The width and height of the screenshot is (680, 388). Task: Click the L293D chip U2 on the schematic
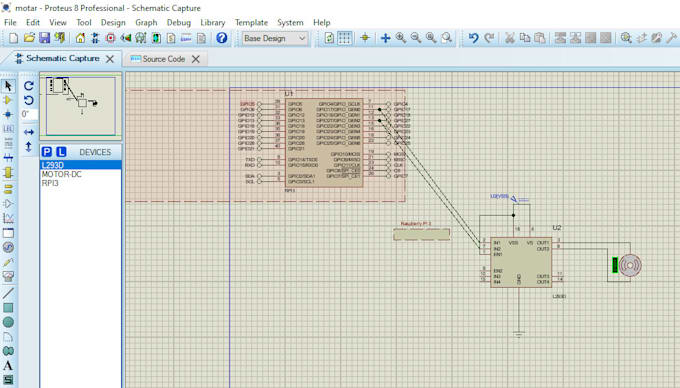(x=521, y=262)
